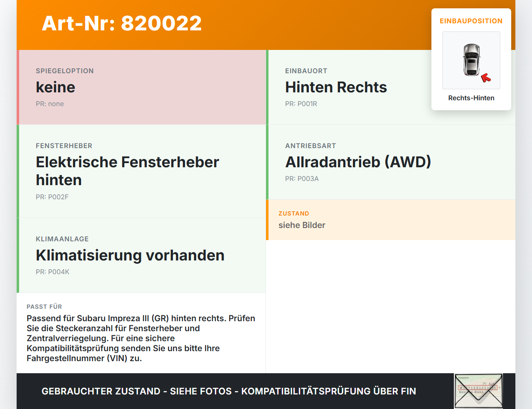Click the PR: P004K code
The width and height of the screenshot is (532, 409).
52,272
